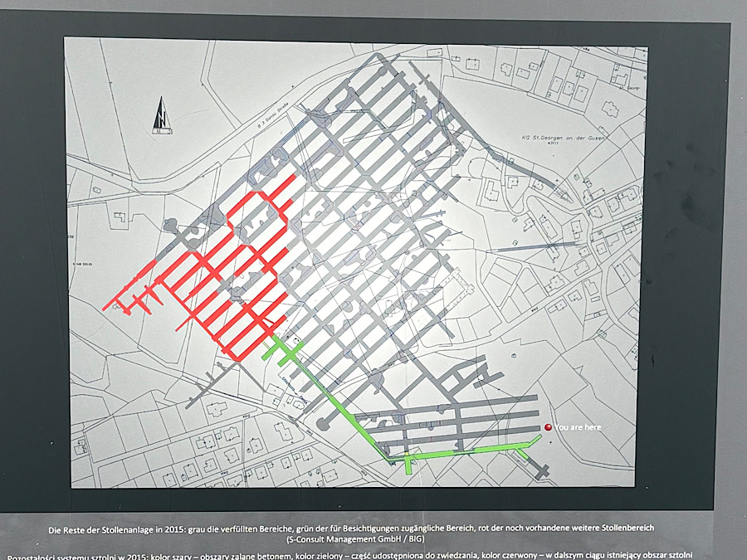Viewport: 747px width, 560px height.
Task: Click the red U-shaped tunnel bottom end
Action: [x=234, y=358]
